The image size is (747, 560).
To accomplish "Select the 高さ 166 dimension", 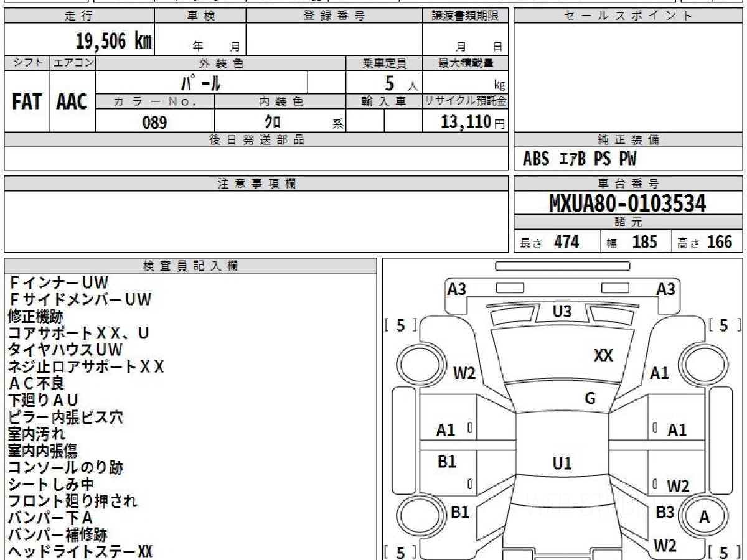I will (705, 242).
